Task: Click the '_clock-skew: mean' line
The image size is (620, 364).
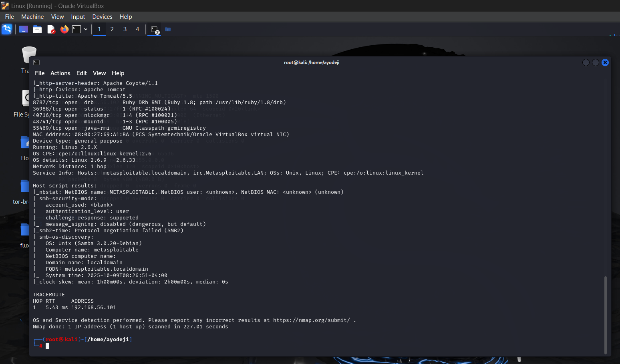Action: [x=131, y=282]
